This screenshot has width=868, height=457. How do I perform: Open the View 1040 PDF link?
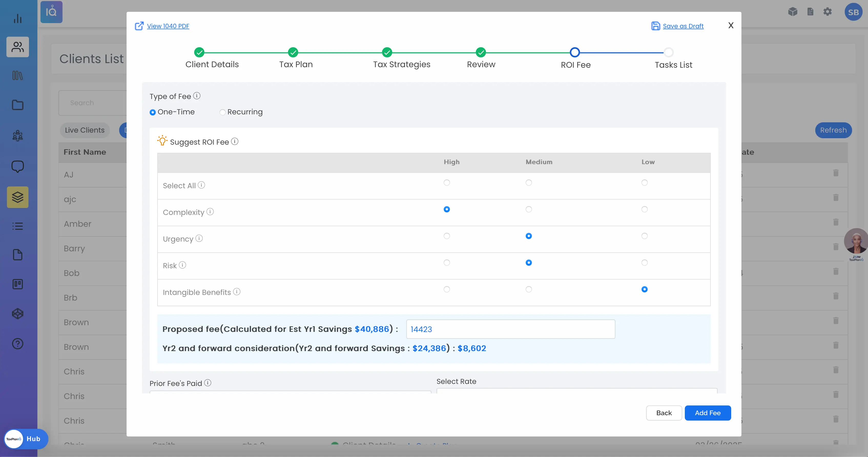click(168, 26)
